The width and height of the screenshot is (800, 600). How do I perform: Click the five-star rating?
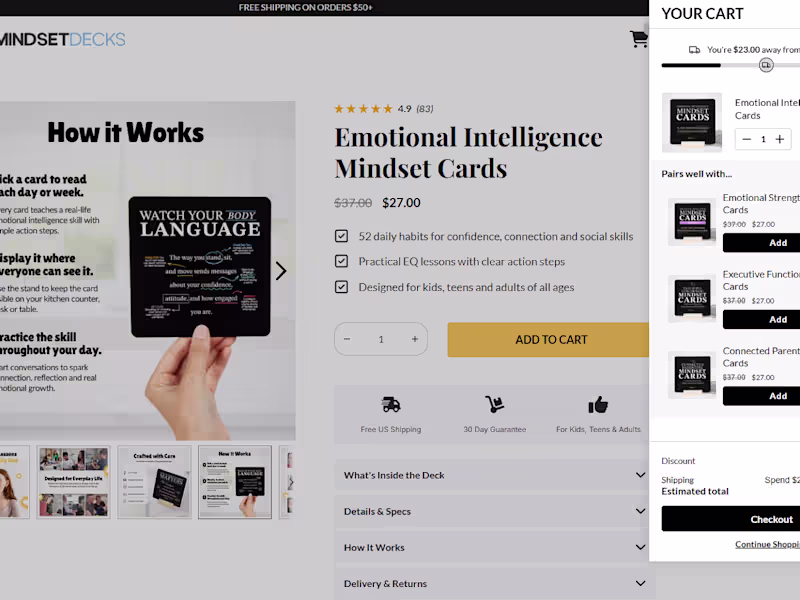coord(363,109)
